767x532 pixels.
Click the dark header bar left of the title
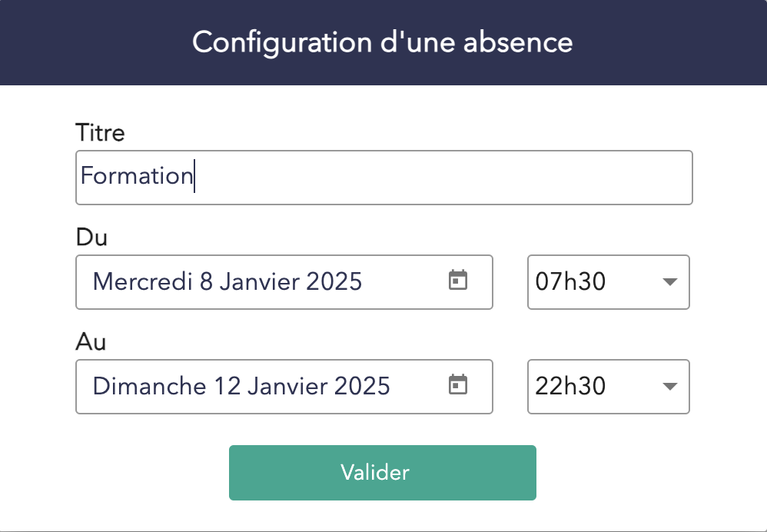[92, 42]
